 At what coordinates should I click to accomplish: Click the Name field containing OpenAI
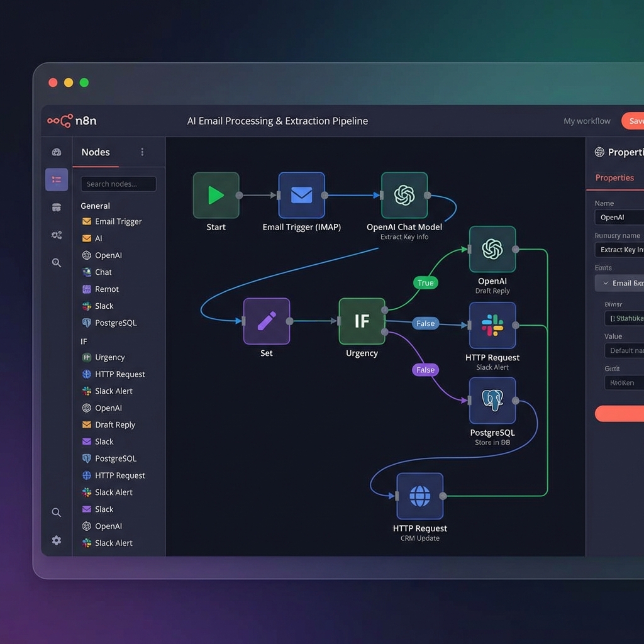(x=619, y=217)
